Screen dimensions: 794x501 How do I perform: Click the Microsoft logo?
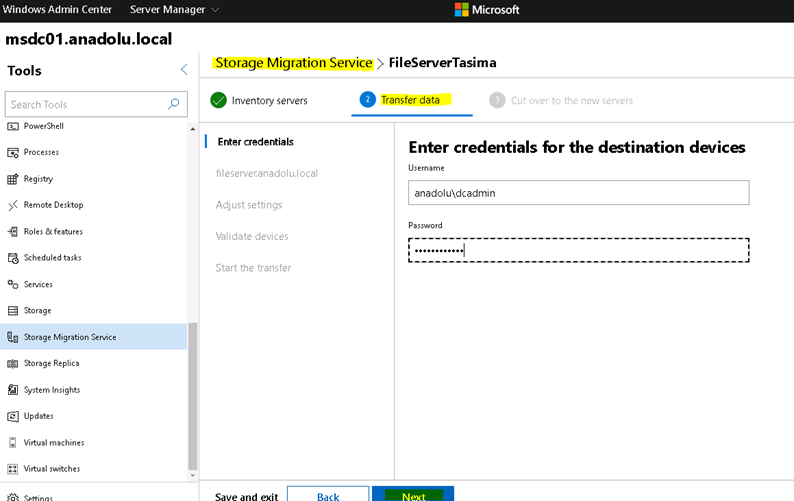tap(461, 10)
